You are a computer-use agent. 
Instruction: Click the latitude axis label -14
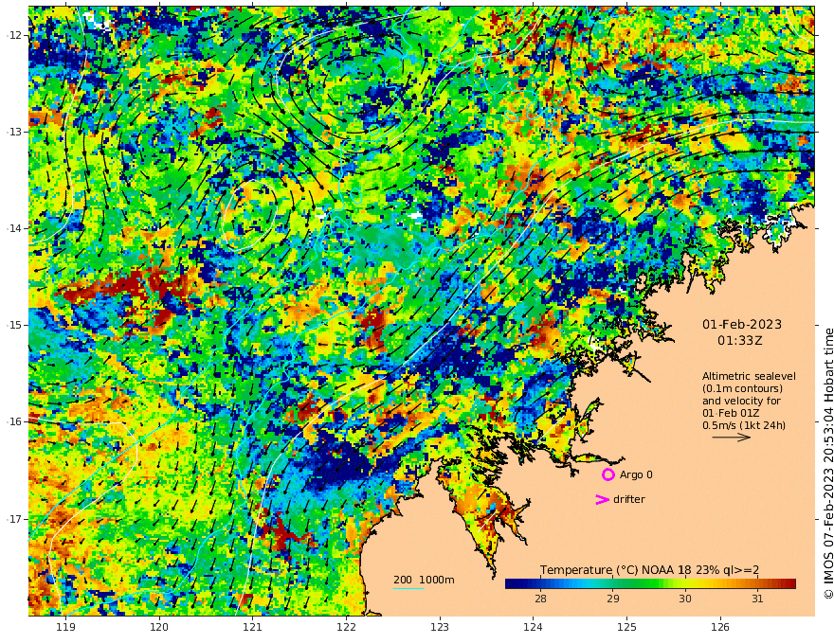pyautogui.click(x=14, y=228)
